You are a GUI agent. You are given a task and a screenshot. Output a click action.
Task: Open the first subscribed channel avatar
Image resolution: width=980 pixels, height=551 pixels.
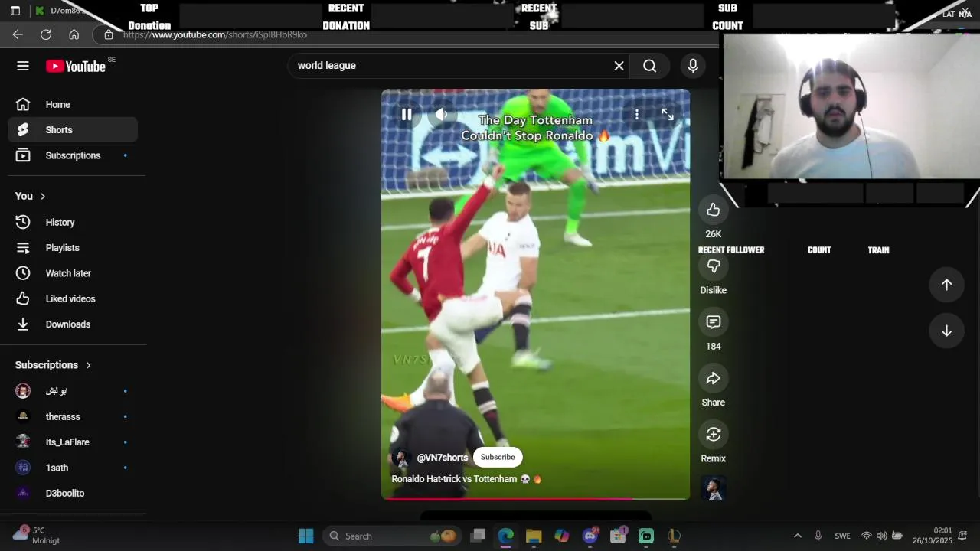pos(23,391)
